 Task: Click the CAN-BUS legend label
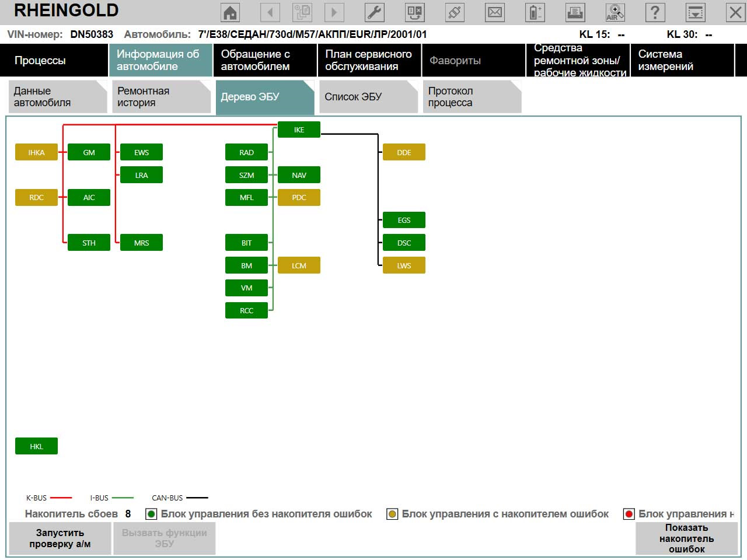[167, 498]
